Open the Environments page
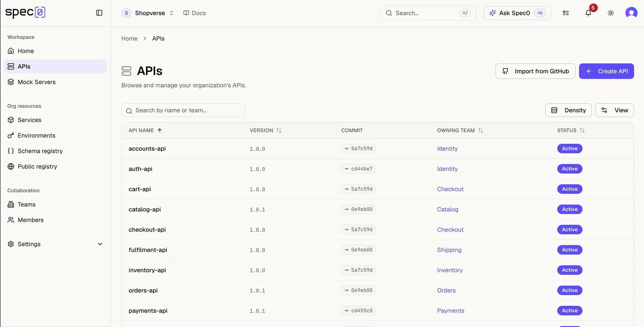Viewport: 644px width, 327px height. coord(55,135)
